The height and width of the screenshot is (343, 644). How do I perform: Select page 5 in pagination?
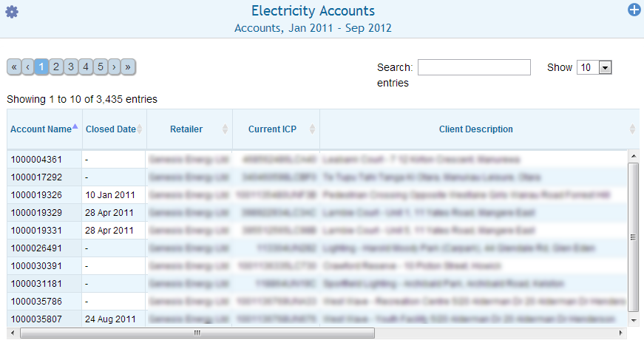100,67
